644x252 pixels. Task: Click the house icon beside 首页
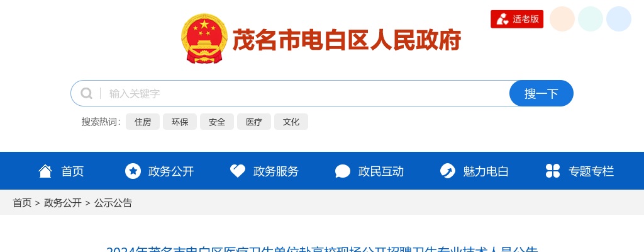coord(45,171)
